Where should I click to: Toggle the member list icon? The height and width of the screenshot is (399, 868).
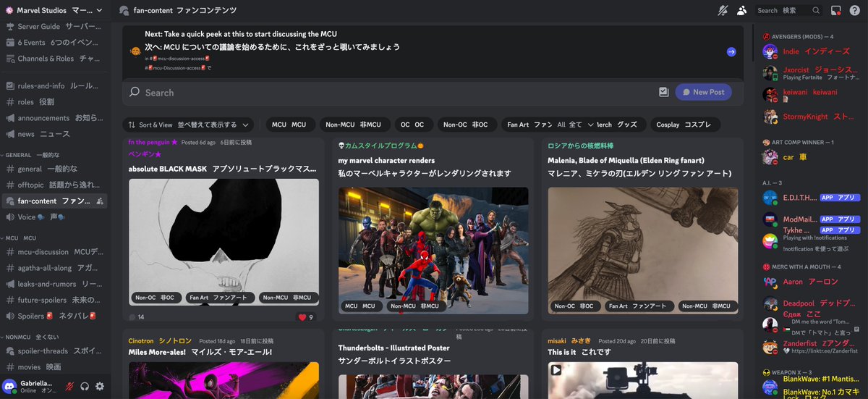741,10
